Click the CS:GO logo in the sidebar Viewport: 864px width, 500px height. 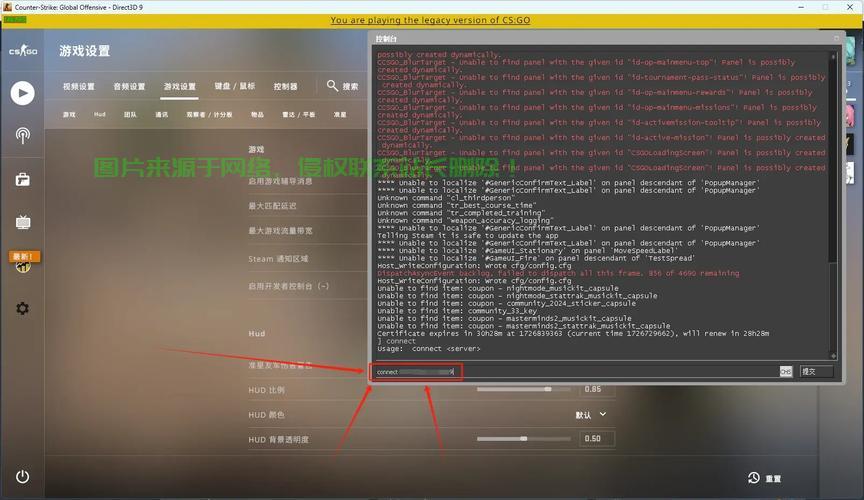[23, 51]
